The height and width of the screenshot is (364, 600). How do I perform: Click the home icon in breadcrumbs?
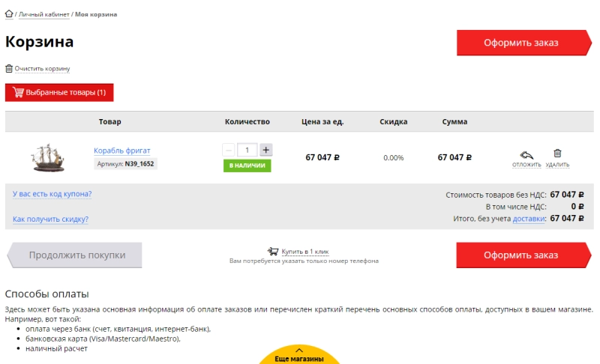9,14
